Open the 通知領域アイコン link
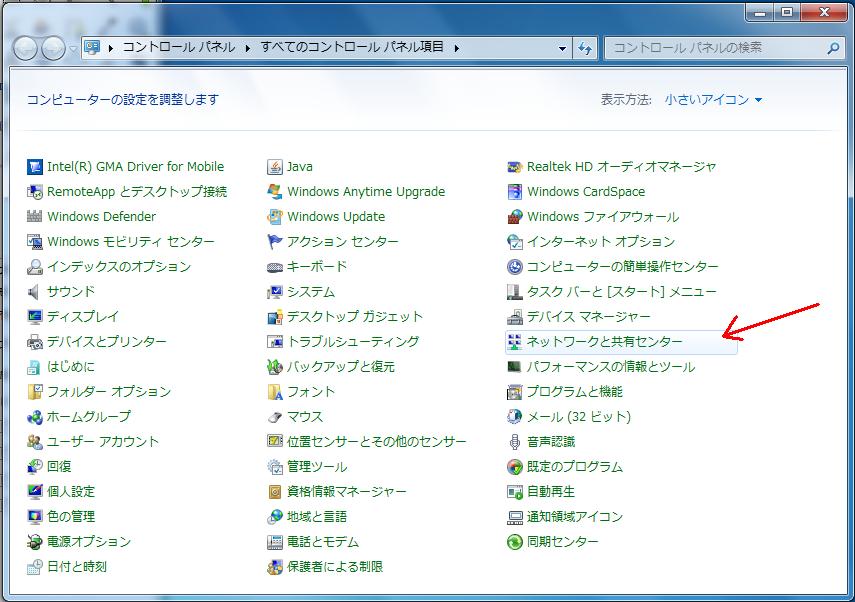855x602 pixels. click(575, 517)
